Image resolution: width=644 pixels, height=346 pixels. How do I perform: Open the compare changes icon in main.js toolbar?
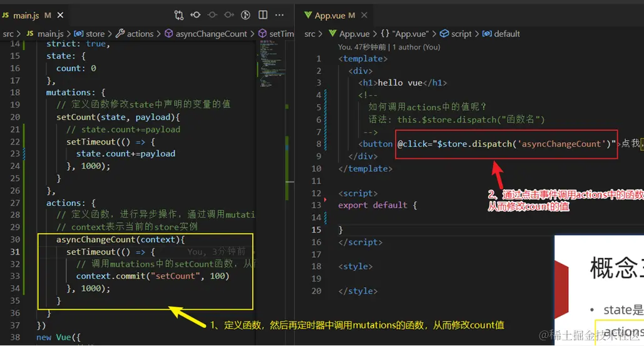point(178,15)
